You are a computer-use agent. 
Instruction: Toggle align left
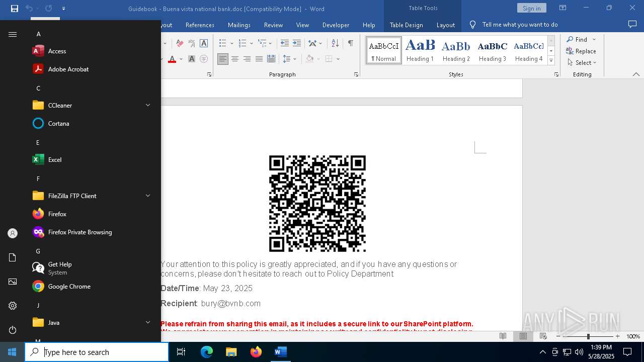pyautogui.click(x=222, y=59)
